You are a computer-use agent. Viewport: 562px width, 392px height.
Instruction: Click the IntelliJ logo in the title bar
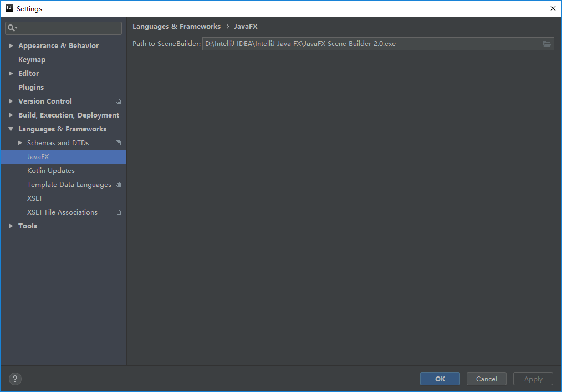click(9, 8)
